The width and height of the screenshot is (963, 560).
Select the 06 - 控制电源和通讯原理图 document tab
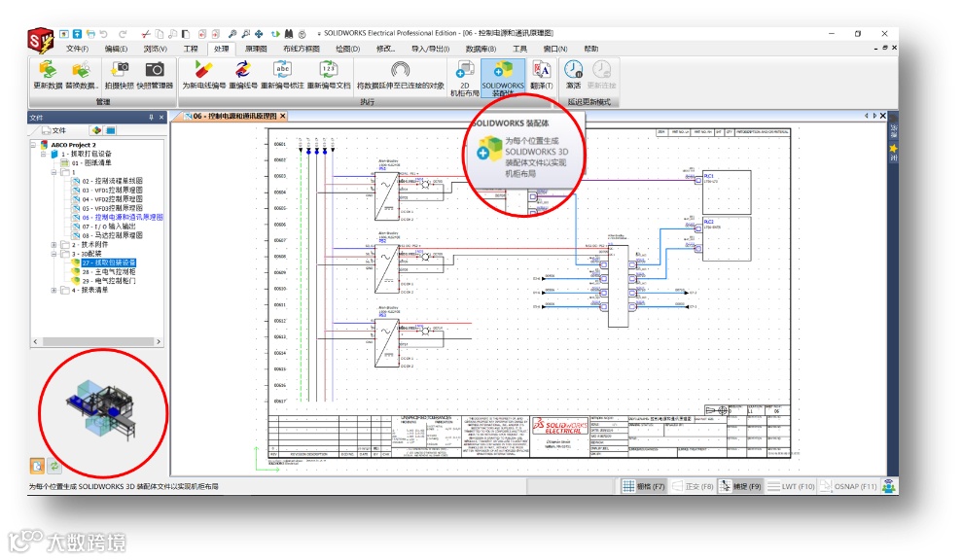click(234, 116)
